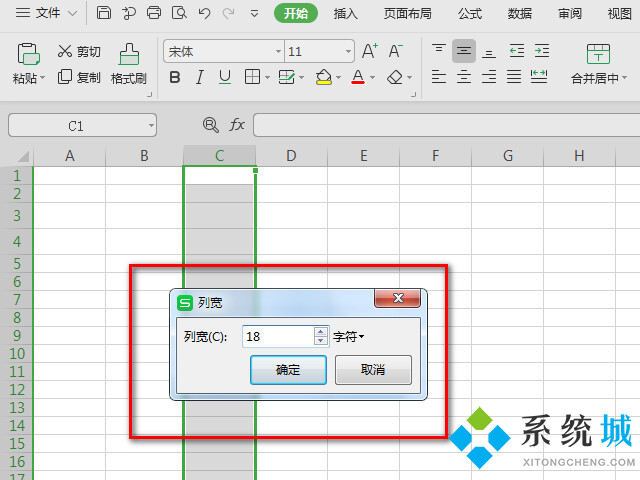The height and width of the screenshot is (480, 640).
Task: Open the font name 宋体 dropdown
Action: pos(278,51)
